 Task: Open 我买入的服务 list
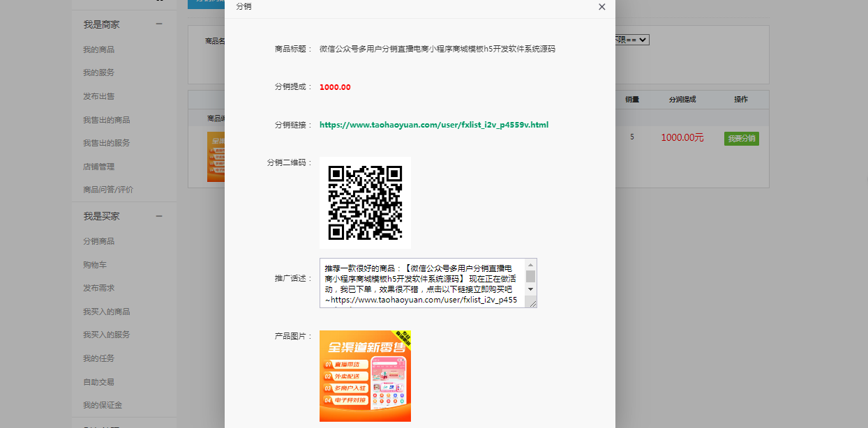tap(106, 335)
